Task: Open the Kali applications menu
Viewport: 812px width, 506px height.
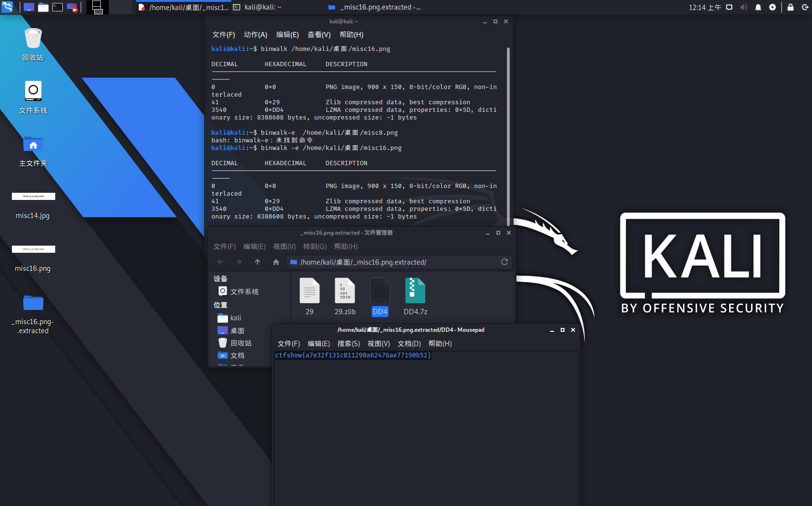Action: pyautogui.click(x=7, y=7)
